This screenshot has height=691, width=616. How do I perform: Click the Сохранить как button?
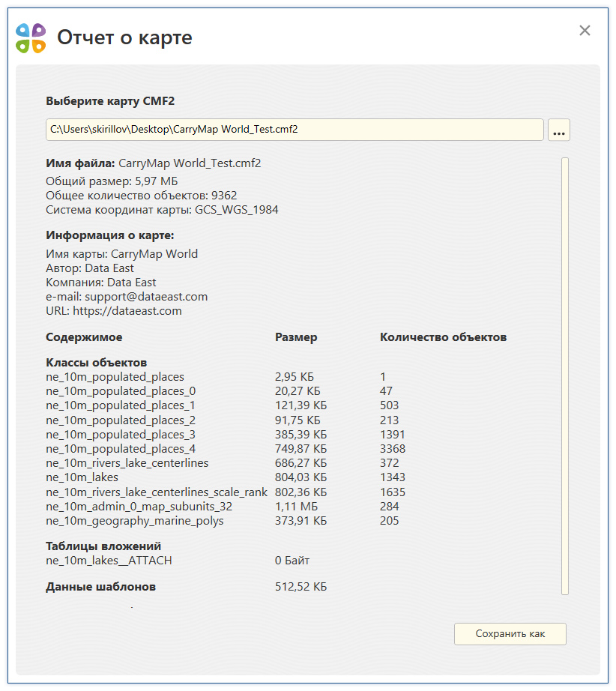pyautogui.click(x=510, y=634)
